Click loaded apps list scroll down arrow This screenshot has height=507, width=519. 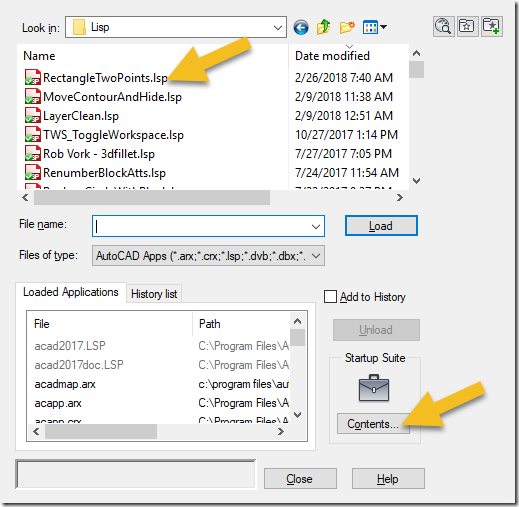[297, 415]
